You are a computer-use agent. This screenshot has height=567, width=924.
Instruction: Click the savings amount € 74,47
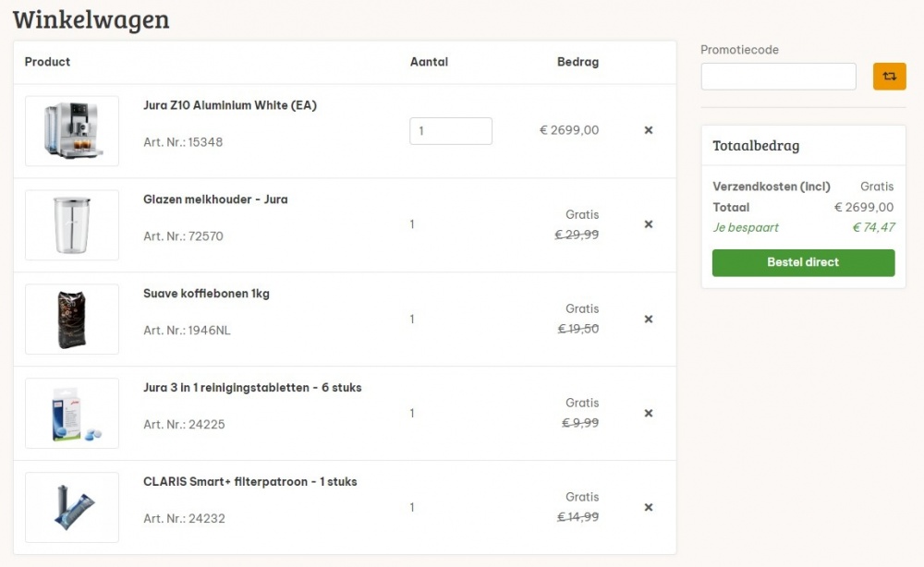click(873, 227)
